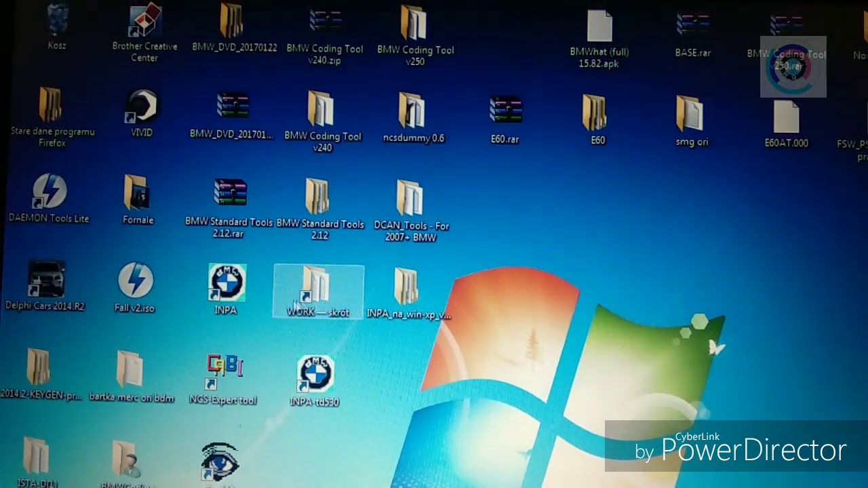Launch the INPA shortcut

pyautogui.click(x=226, y=289)
